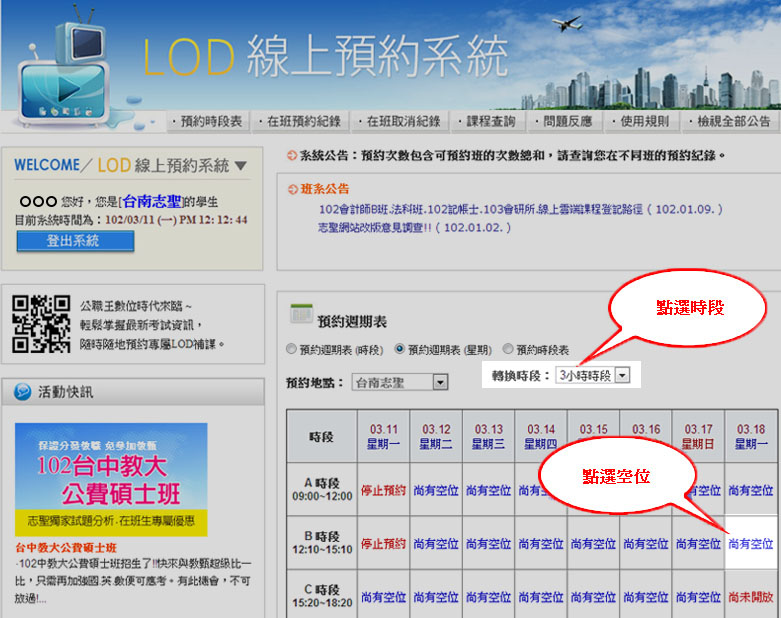Click 尚有空位 for B 時段 on 03.15
781x618 pixels.
(593, 544)
